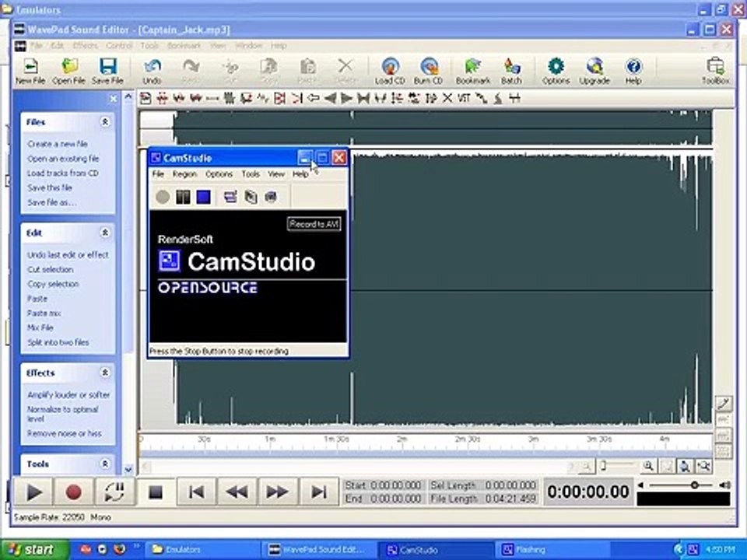Click CamStudio red Record button
The image size is (747, 560).
coord(163,197)
